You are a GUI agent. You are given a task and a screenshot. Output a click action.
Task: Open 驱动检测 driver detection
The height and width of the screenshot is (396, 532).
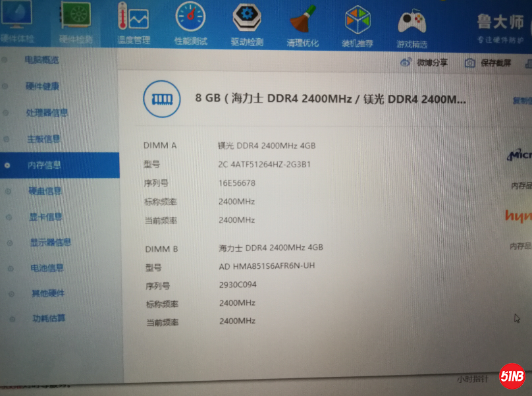(247, 23)
